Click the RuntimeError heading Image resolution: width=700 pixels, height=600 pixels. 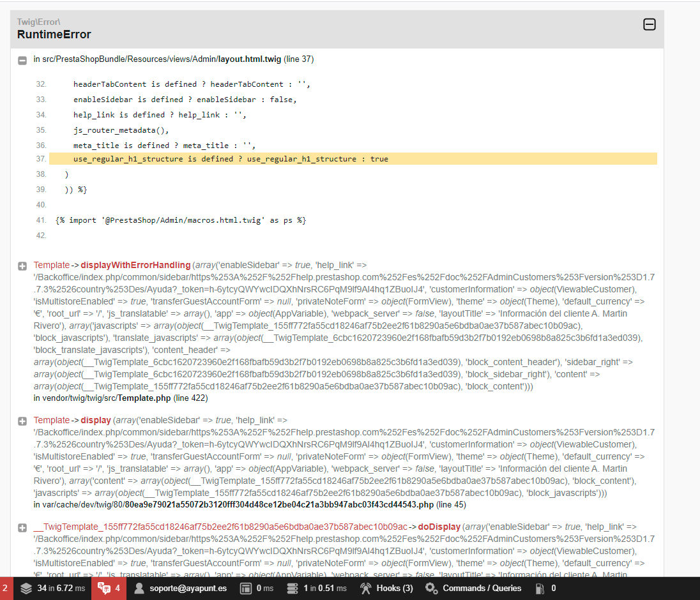54,34
